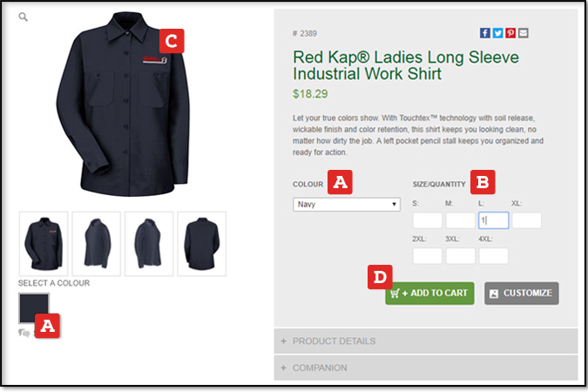View the second shirt thumbnail image
The image size is (588, 392).
pyautogui.click(x=96, y=243)
